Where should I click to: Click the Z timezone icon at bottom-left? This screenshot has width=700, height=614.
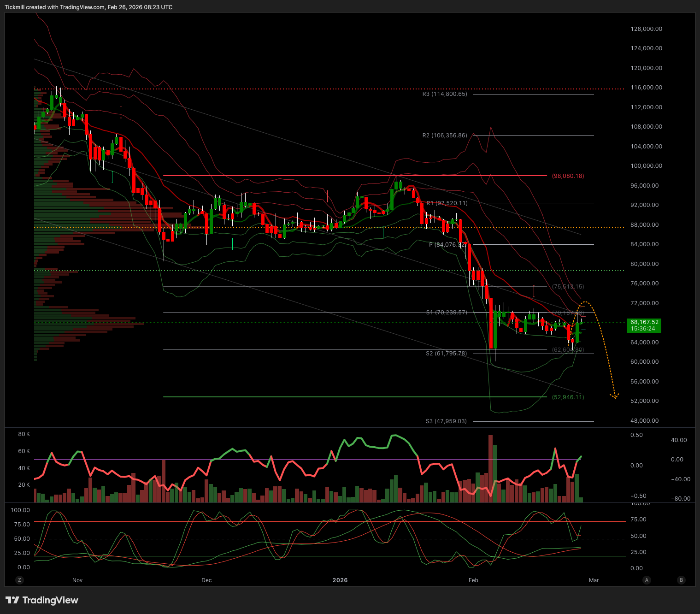pyautogui.click(x=19, y=580)
